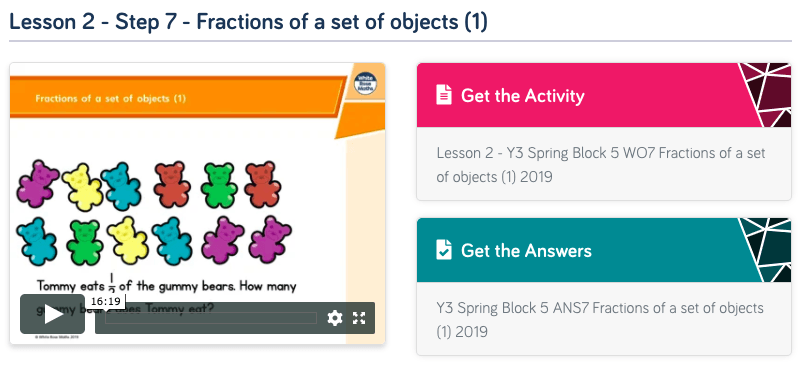Image resolution: width=806 pixels, height=379 pixels.
Task: Open Lesson 2 Y3 Spring Block 5 WO7 link
Action: [x=601, y=165]
